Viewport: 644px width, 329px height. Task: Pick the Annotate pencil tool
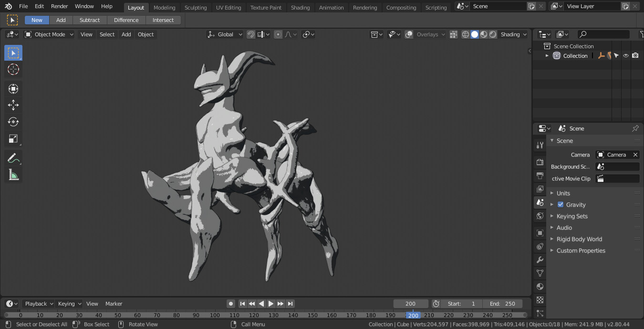click(13, 158)
